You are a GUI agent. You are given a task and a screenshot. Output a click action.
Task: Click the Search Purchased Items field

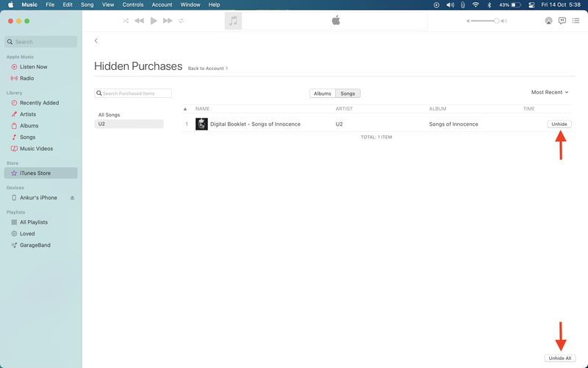tap(133, 93)
